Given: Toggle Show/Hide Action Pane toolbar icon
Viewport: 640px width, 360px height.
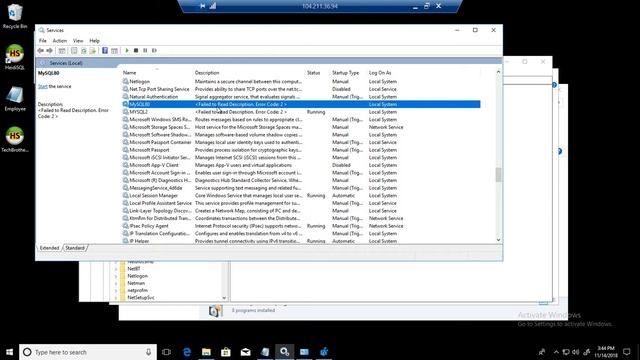Looking at the screenshot, I should pyautogui.click(x=114, y=51).
